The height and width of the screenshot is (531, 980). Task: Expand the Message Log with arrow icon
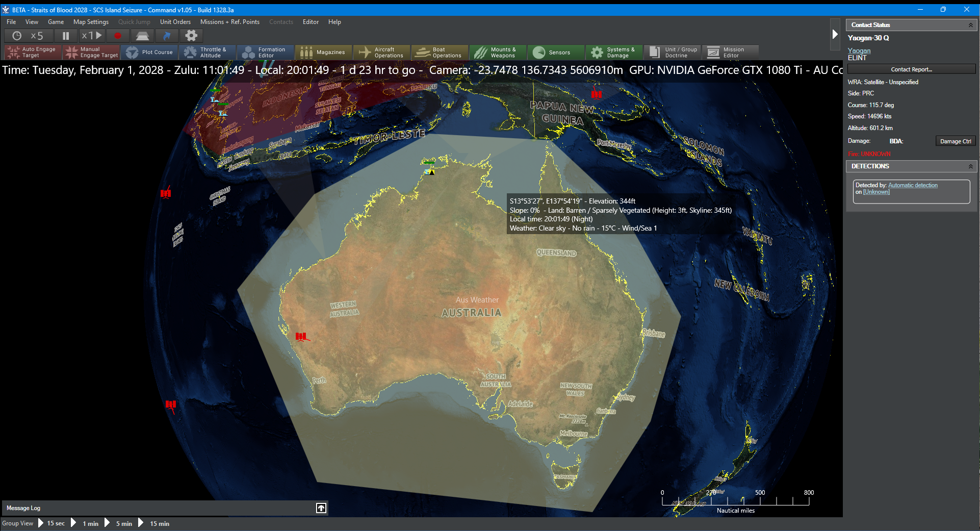321,508
